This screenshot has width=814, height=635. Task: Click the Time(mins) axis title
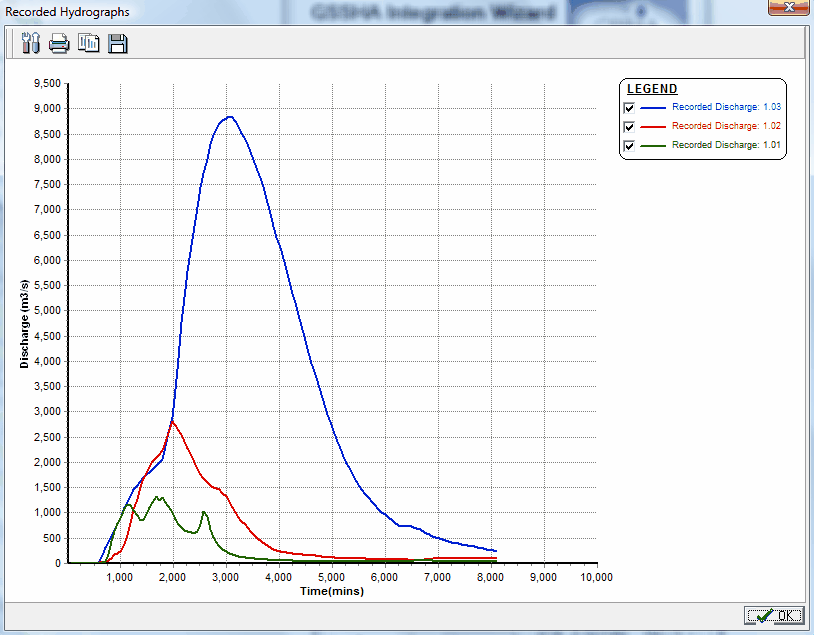tap(332, 591)
